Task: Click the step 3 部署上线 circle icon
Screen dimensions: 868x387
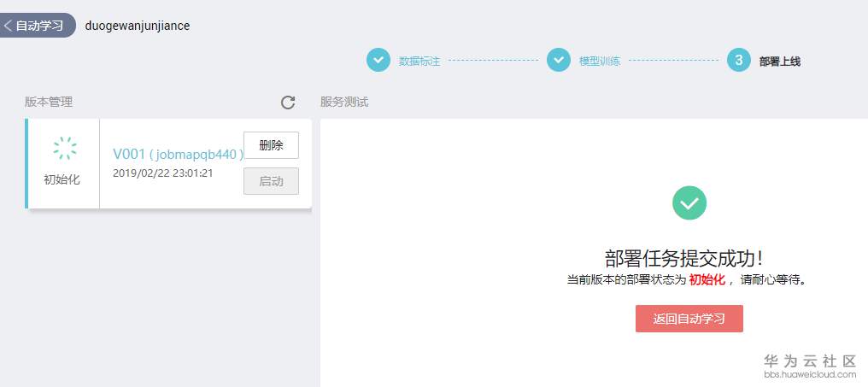Action: 739,61
